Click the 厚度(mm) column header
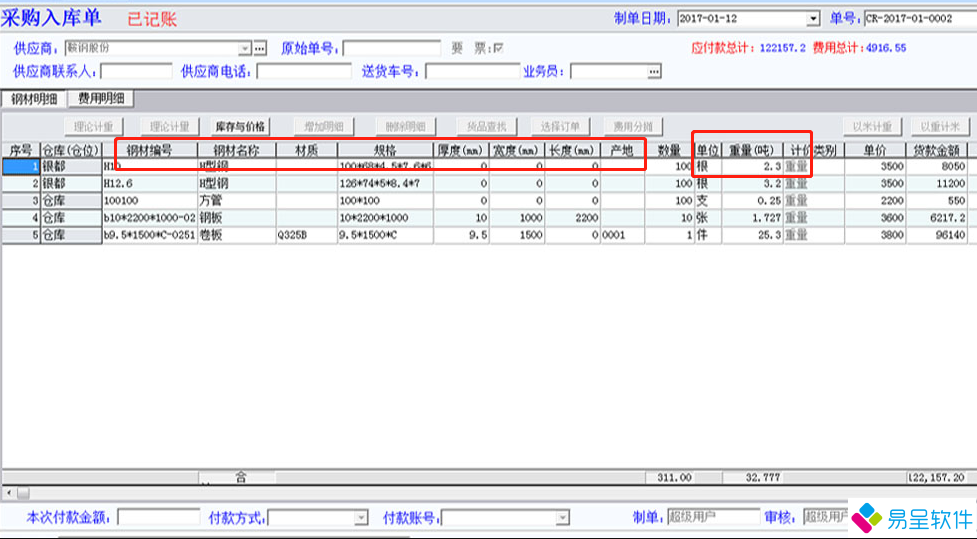 point(461,150)
